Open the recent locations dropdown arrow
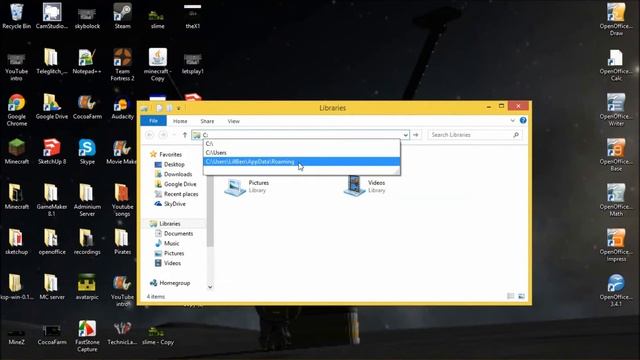The width and height of the screenshot is (640, 360). click(174, 135)
